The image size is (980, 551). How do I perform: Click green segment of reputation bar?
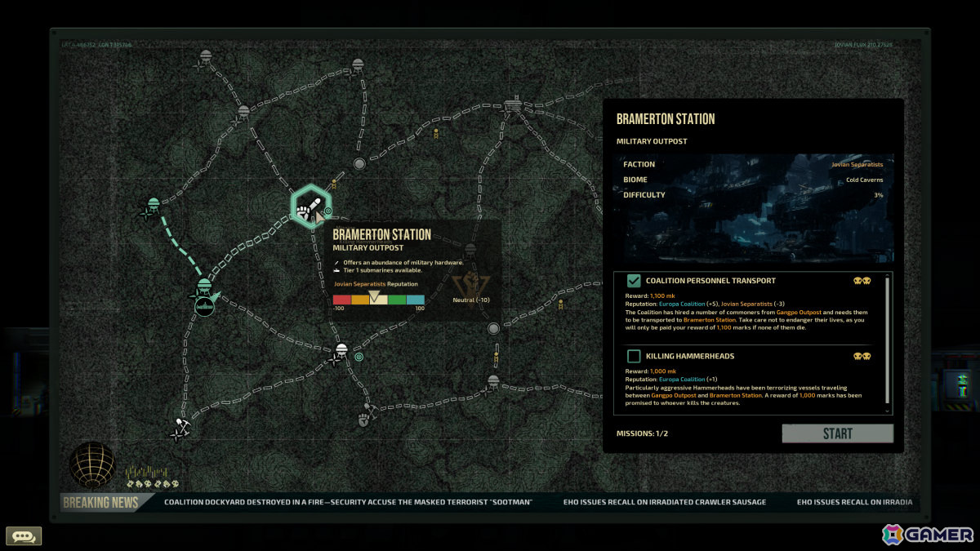pos(397,300)
